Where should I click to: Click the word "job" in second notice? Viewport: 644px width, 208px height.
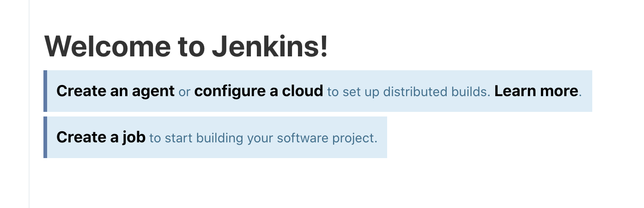134,138
